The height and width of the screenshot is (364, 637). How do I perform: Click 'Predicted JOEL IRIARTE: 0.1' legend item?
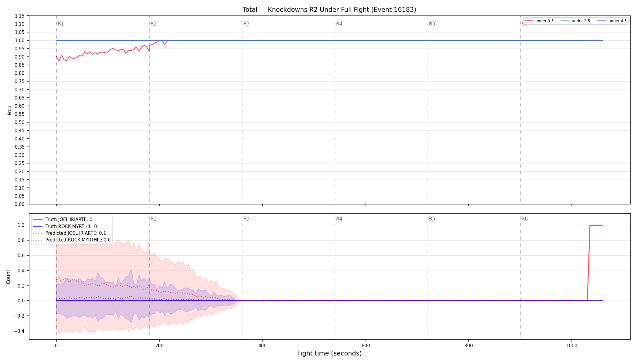pos(69,233)
